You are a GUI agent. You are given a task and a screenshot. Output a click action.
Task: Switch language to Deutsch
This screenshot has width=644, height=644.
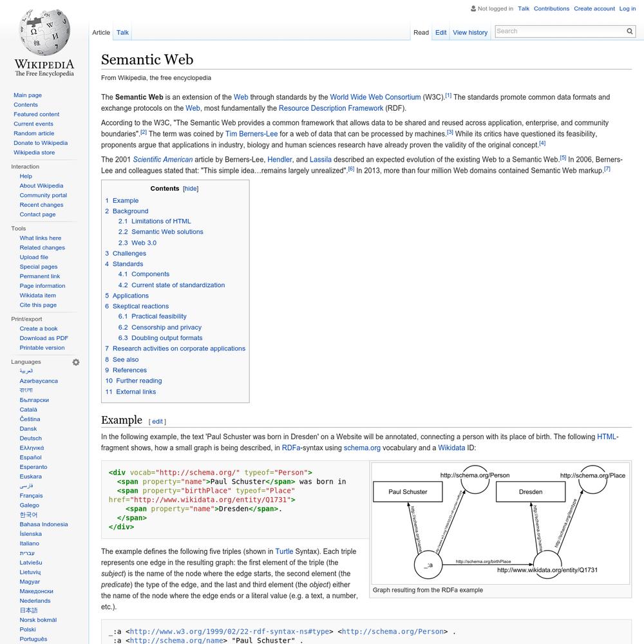30,438
